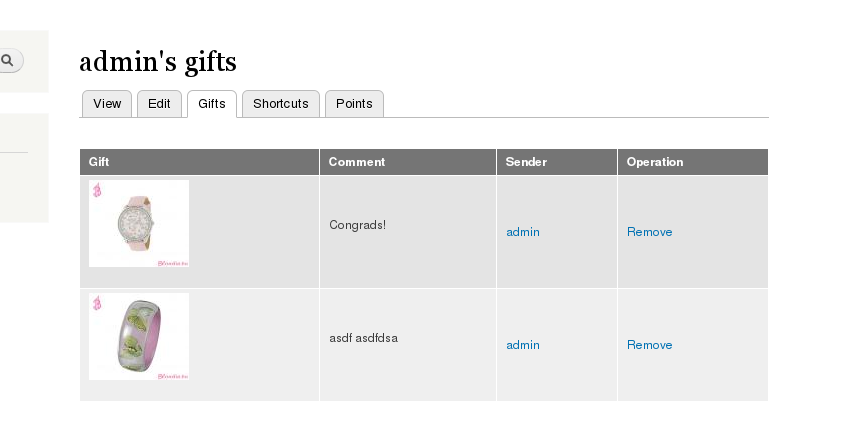The height and width of the screenshot is (447, 842).
Task: Click the purple bracelet gift thumbnail
Action: click(139, 337)
